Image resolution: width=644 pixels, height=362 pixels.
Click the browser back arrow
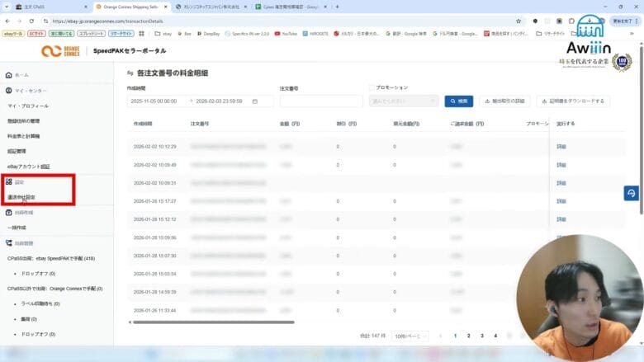pyautogui.click(x=8, y=21)
